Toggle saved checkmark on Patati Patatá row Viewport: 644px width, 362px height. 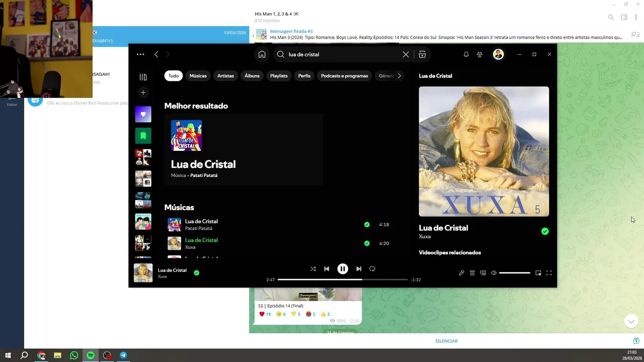[367, 225]
